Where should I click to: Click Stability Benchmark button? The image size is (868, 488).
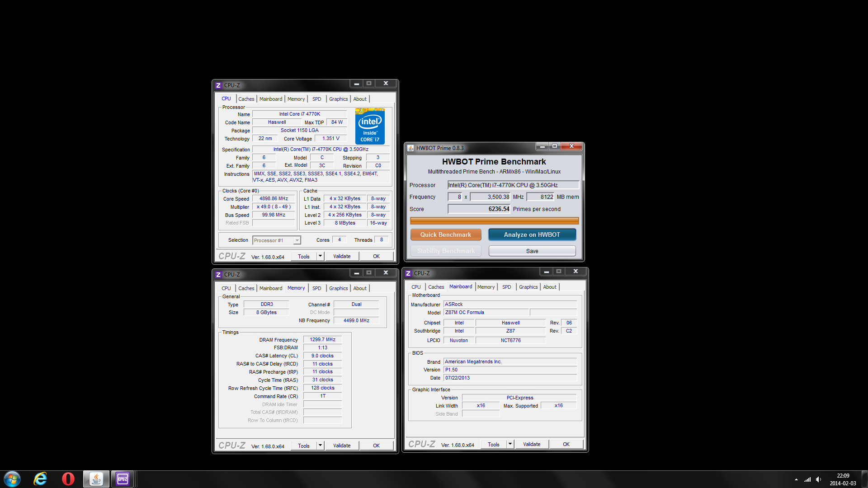tap(446, 251)
